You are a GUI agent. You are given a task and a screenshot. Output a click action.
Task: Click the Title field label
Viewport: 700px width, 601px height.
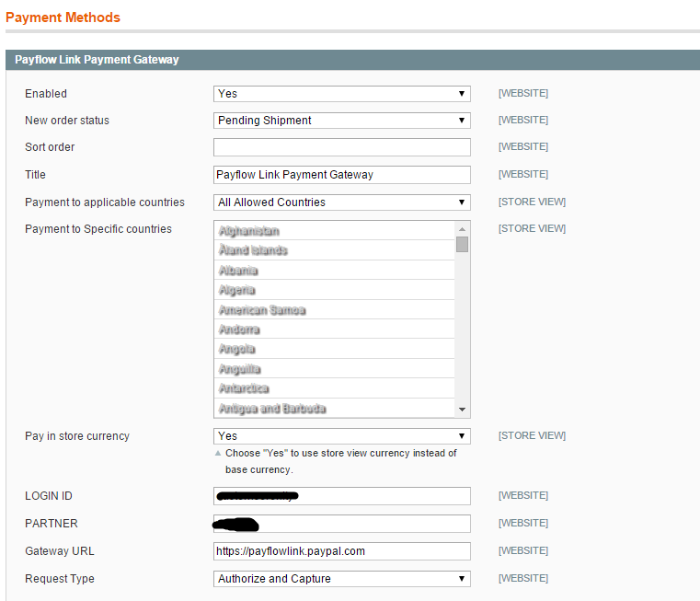point(35,175)
